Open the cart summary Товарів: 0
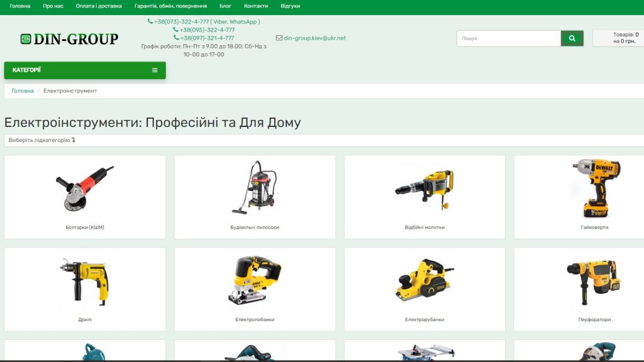 click(x=618, y=38)
